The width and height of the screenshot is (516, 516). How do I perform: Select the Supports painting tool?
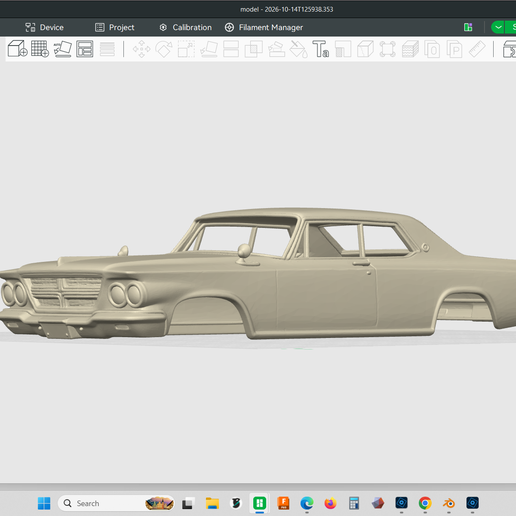point(276,49)
